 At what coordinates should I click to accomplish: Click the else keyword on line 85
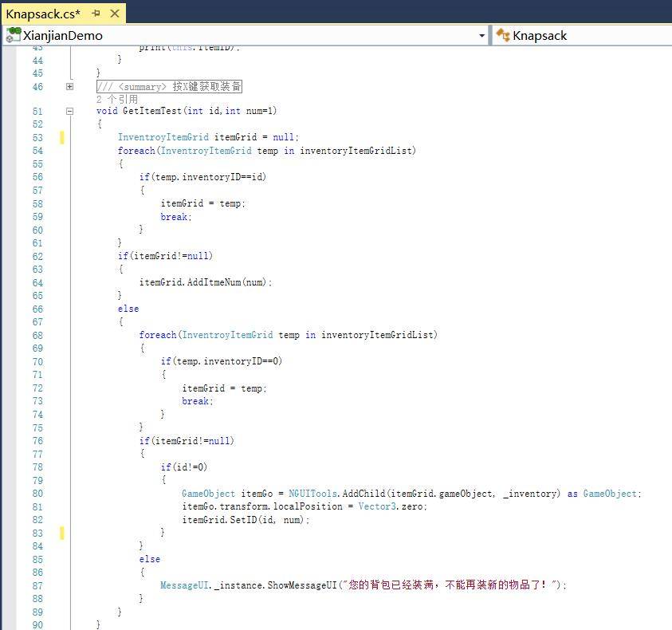[150, 559]
